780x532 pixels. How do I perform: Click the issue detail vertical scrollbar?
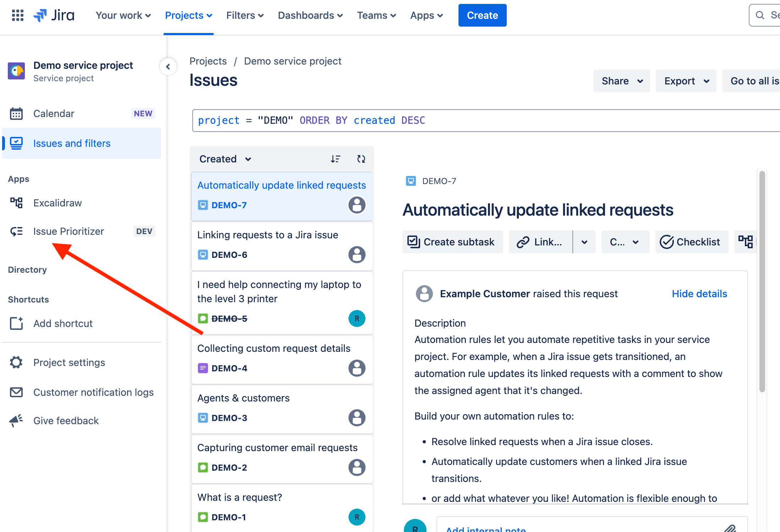pos(762,282)
